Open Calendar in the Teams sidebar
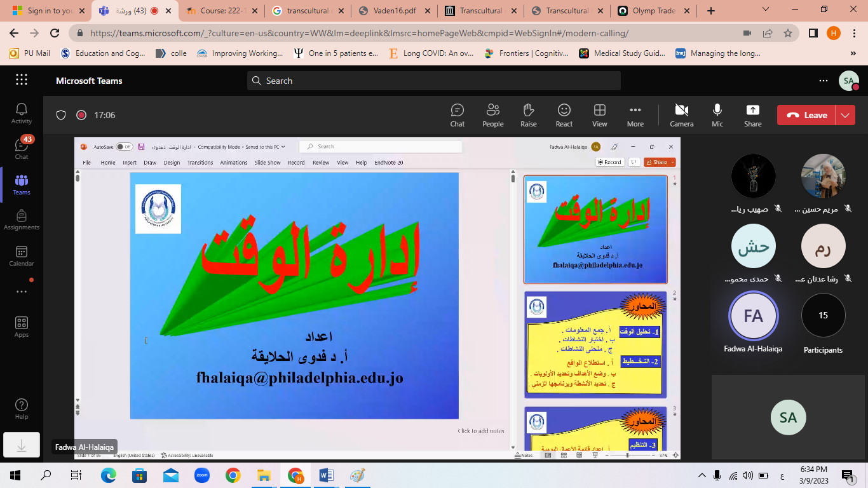This screenshot has width=868, height=488. click(21, 256)
